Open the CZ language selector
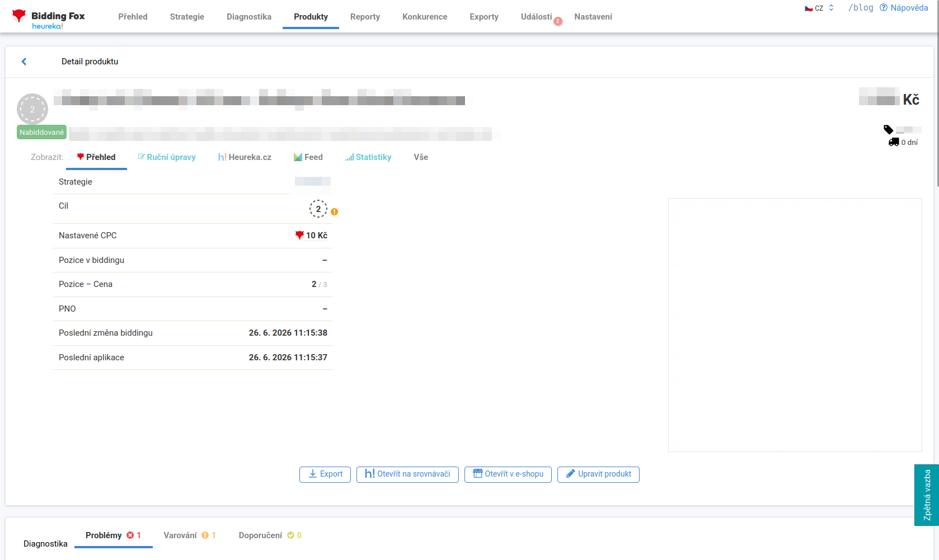 pyautogui.click(x=819, y=8)
